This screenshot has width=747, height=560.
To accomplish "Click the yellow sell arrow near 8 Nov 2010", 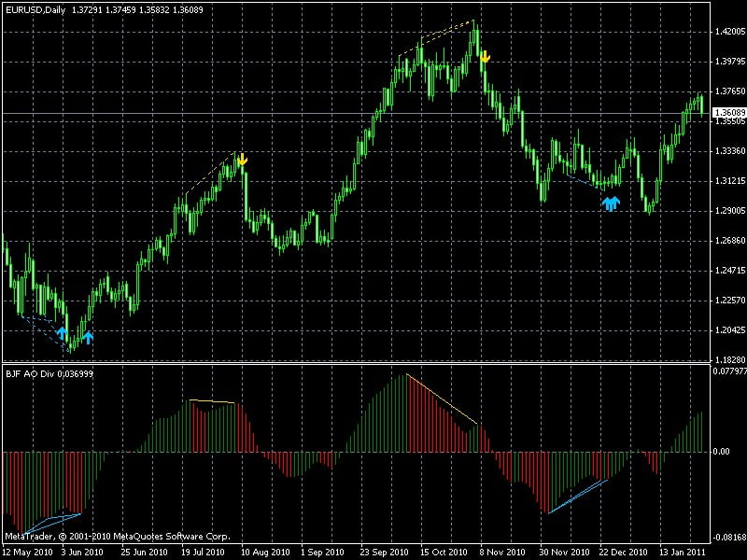I will click(485, 57).
